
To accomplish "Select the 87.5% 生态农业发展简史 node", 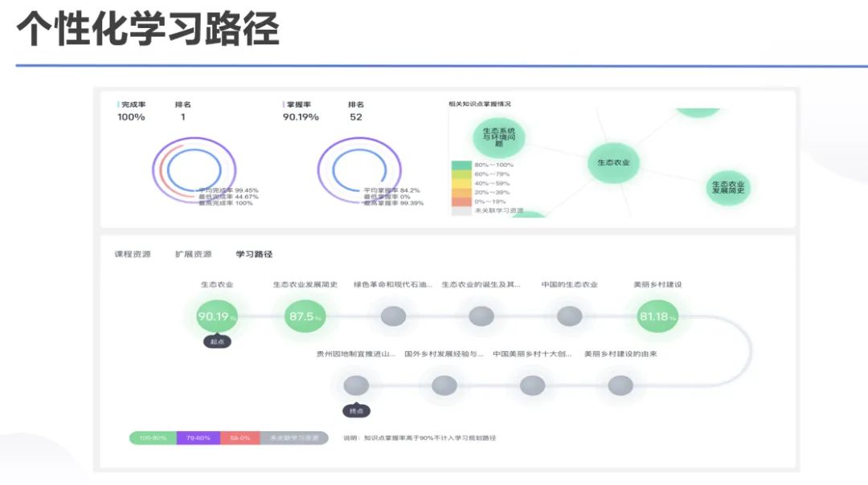I will pos(305,316).
